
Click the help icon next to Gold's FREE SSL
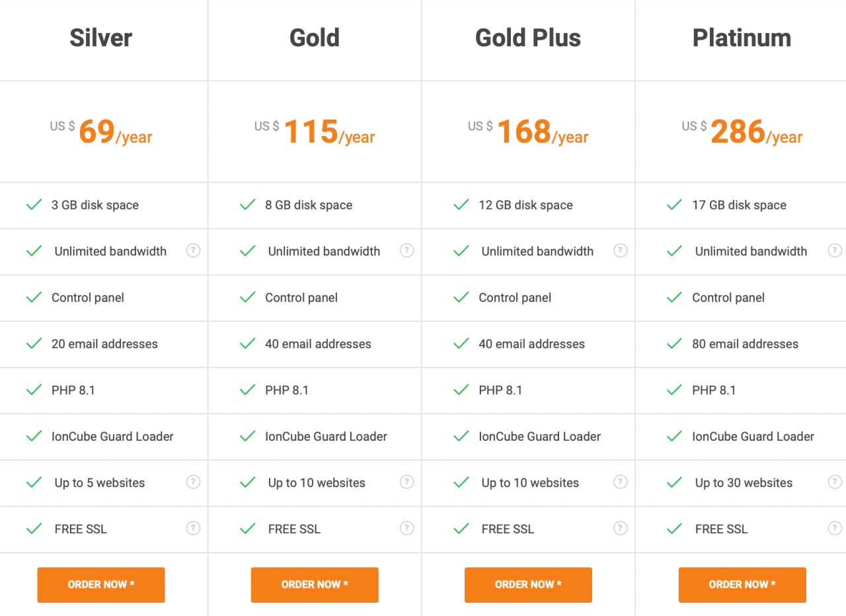coord(406,529)
